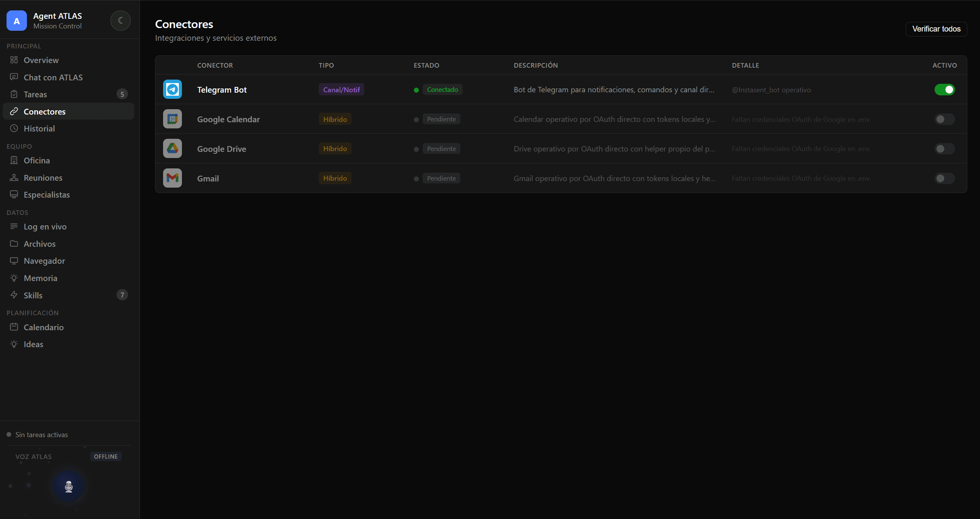The width and height of the screenshot is (980, 519).
Task: Click the Google Calendar connector icon
Action: point(172,119)
